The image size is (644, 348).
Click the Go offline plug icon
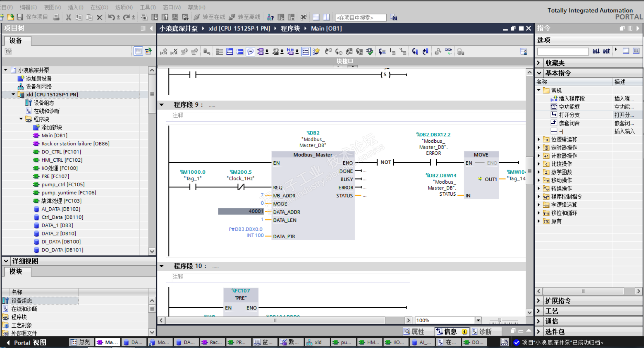click(x=232, y=17)
